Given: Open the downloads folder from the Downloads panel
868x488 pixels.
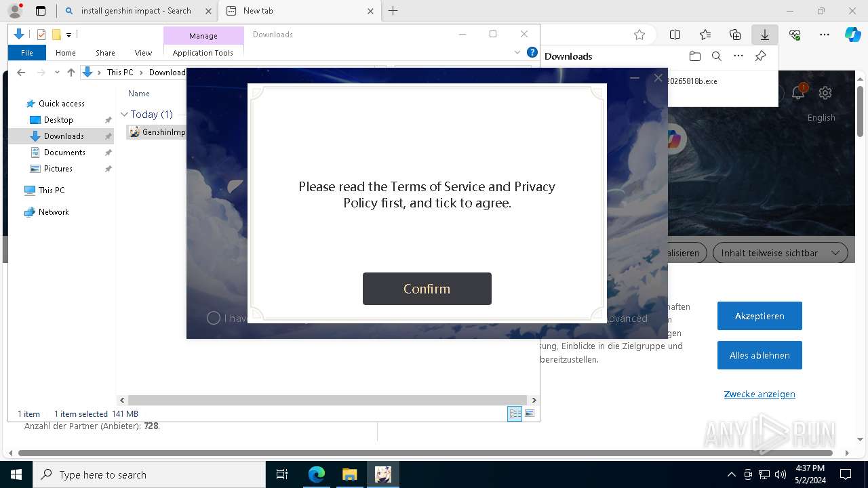Looking at the screenshot, I should coord(694,56).
